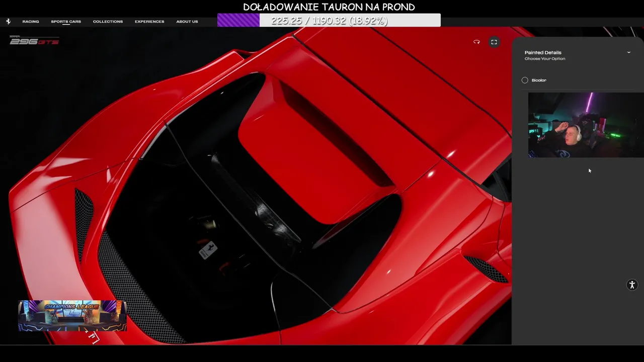Reset the car view rotation icon

[476, 42]
